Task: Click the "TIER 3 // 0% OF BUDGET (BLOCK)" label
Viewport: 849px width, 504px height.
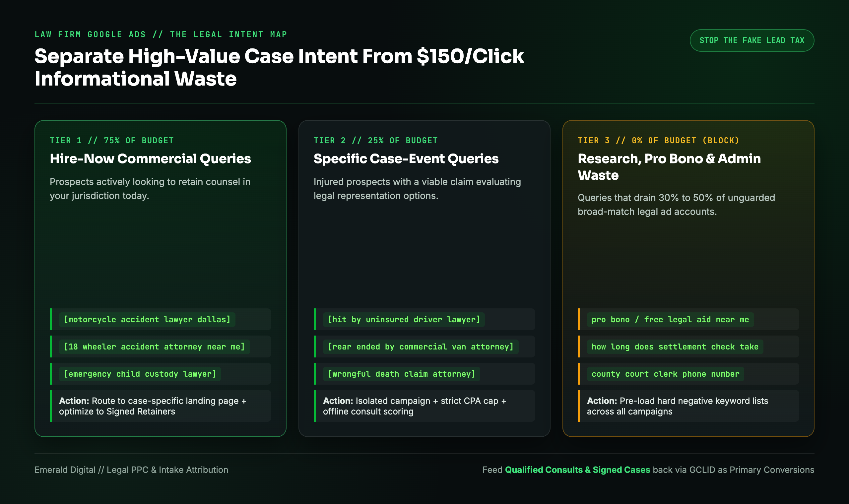Action: click(x=659, y=141)
